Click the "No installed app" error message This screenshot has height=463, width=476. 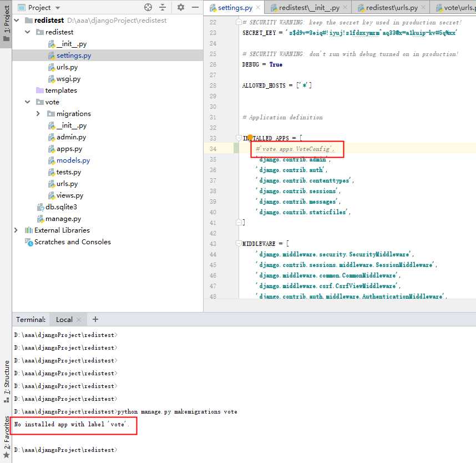point(72,424)
